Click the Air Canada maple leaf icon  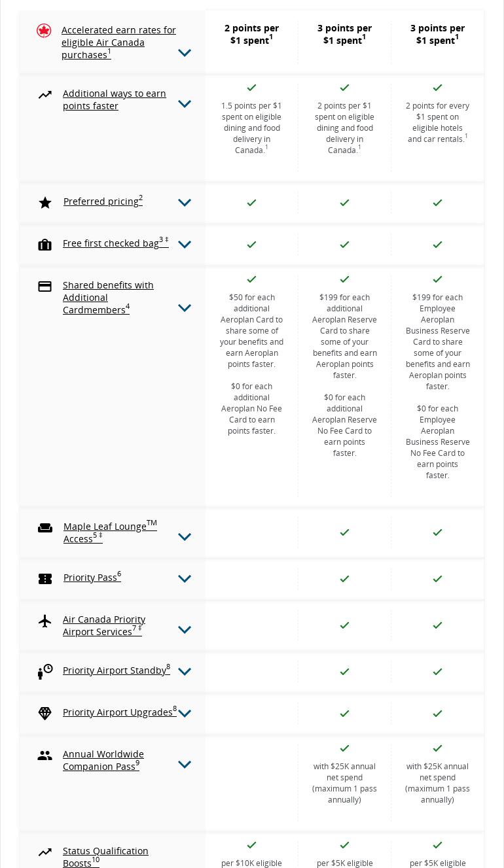[x=44, y=31]
